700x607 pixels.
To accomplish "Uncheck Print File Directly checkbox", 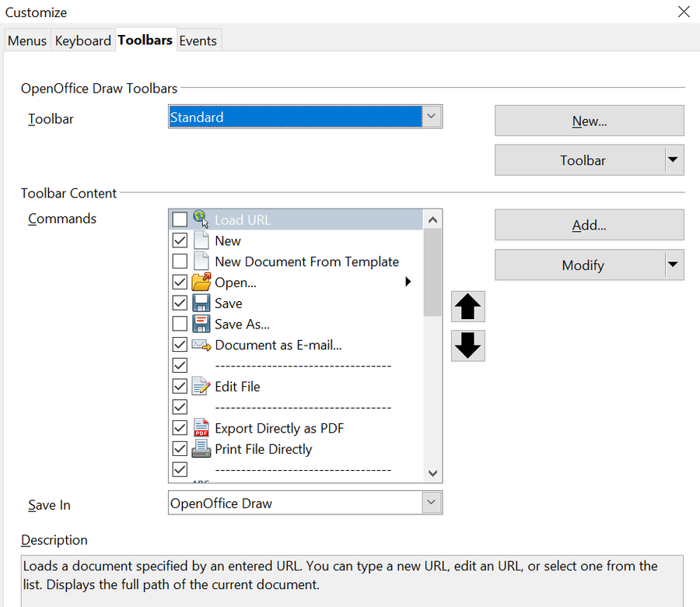I will [180, 448].
